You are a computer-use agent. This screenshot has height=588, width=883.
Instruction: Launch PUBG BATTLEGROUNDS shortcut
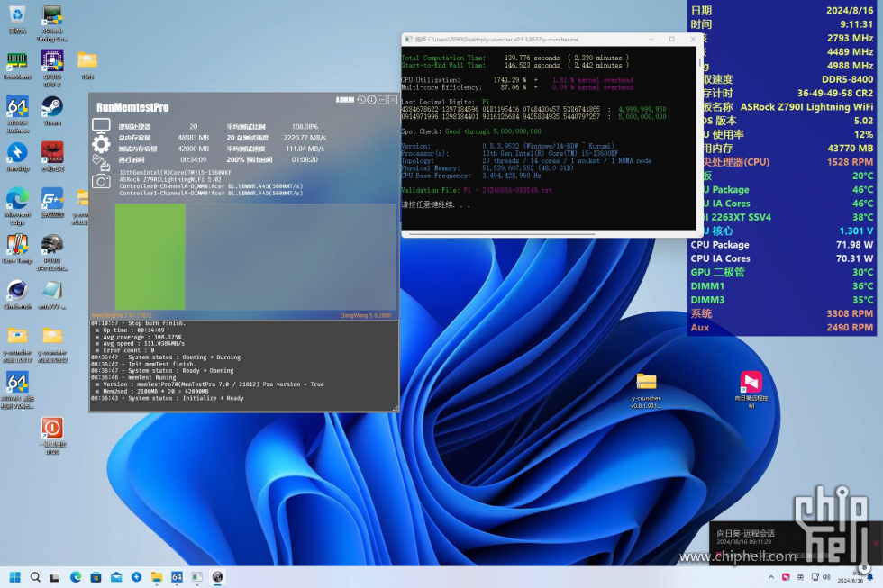[52, 253]
